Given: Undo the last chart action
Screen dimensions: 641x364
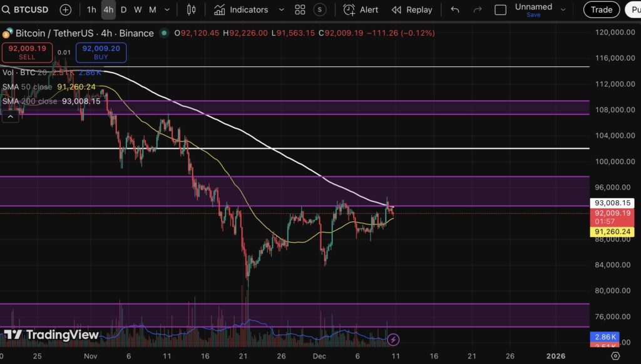Looking at the screenshot, I should 454,9.
